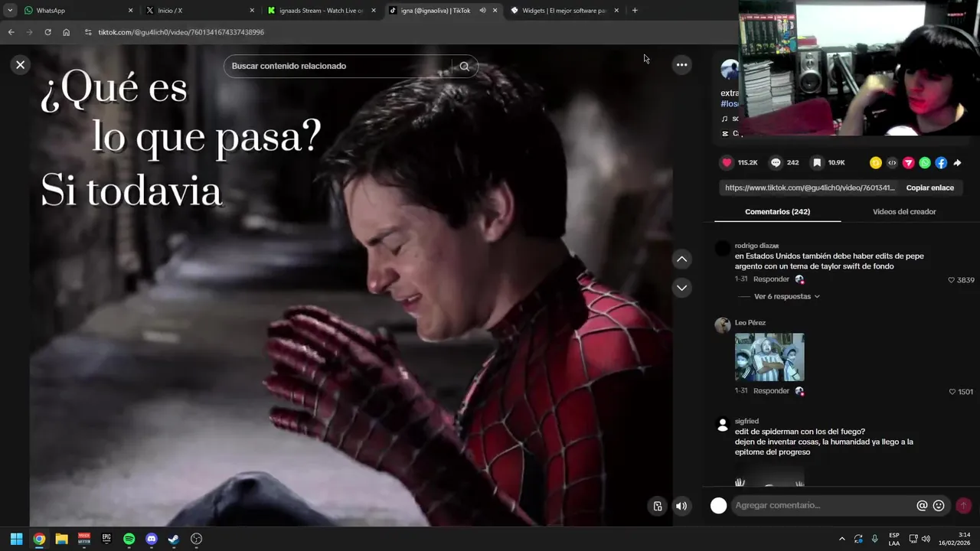Click the search magnifier icon
980x551 pixels.
464,66
